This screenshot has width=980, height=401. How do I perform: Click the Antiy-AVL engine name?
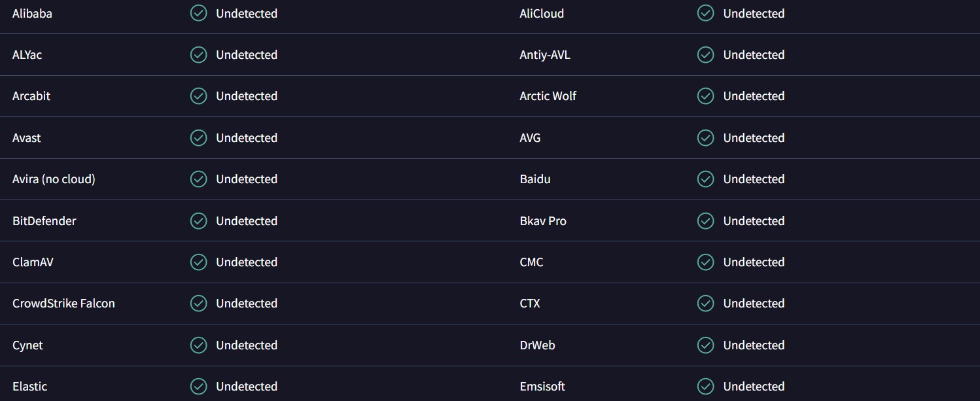(545, 55)
